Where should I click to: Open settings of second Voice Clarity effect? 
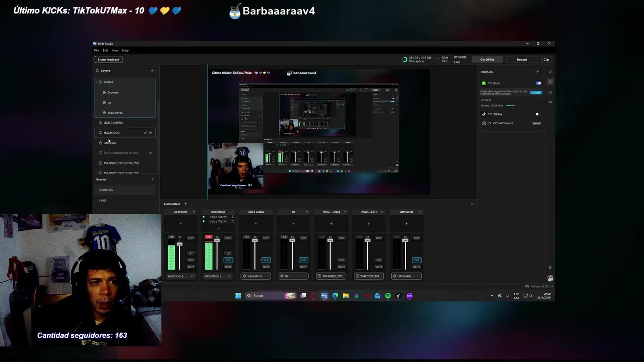pyautogui.click(x=233, y=221)
